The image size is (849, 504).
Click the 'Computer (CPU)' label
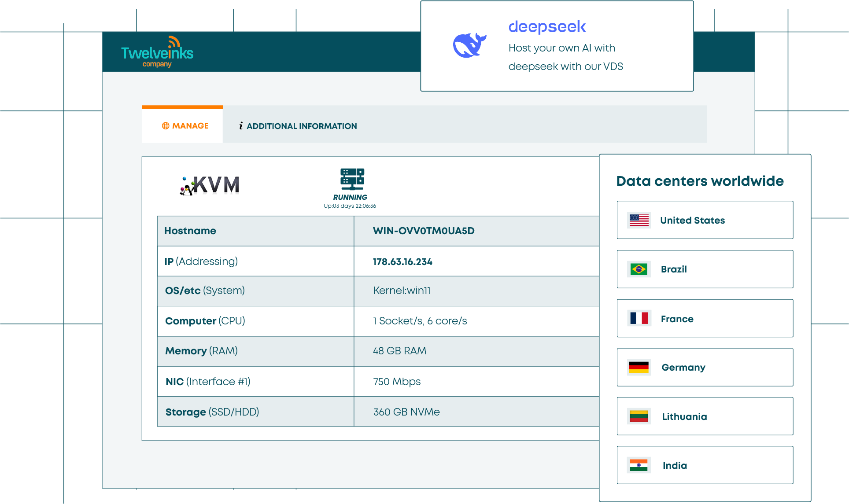pyautogui.click(x=205, y=321)
